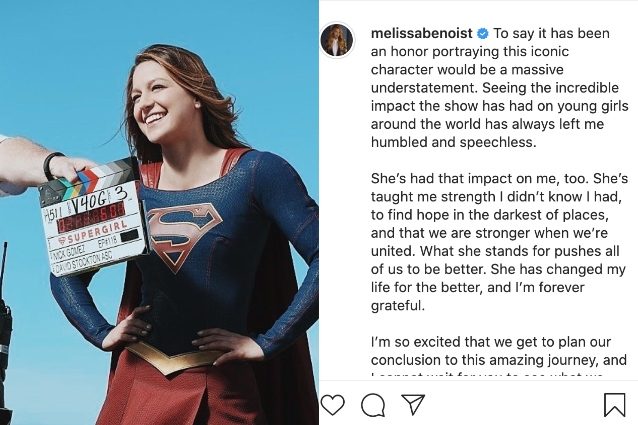Open the round profile picture avatar
638x425 pixels.
point(335,40)
